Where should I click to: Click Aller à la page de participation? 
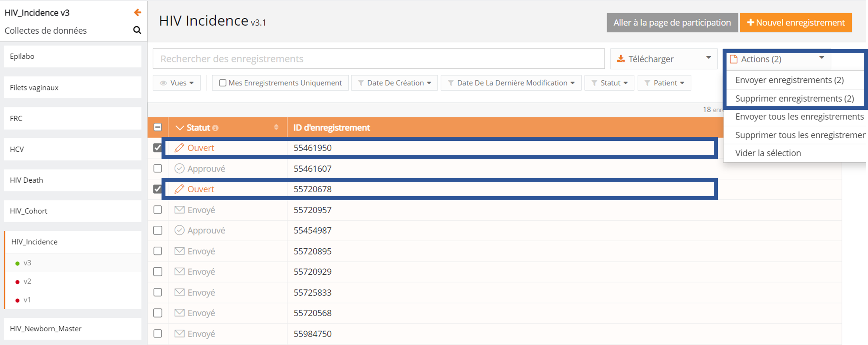tap(672, 22)
